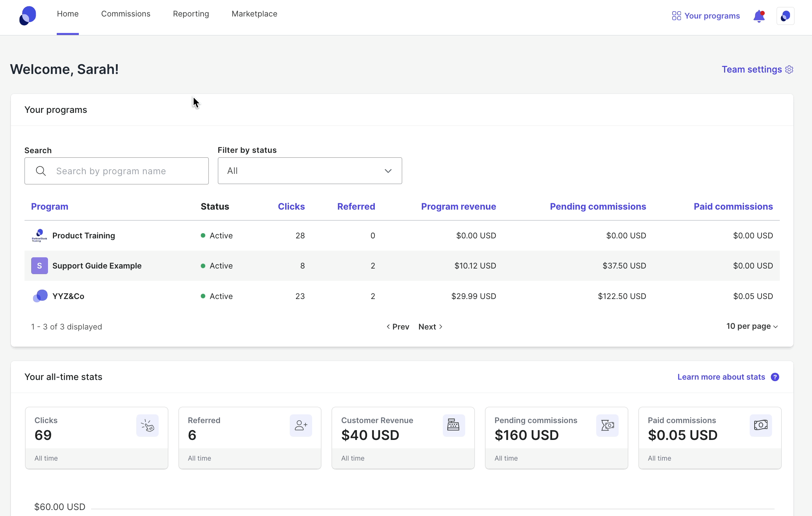Click the $60.00 USD chart axis label
812x516 pixels.
coord(60,507)
